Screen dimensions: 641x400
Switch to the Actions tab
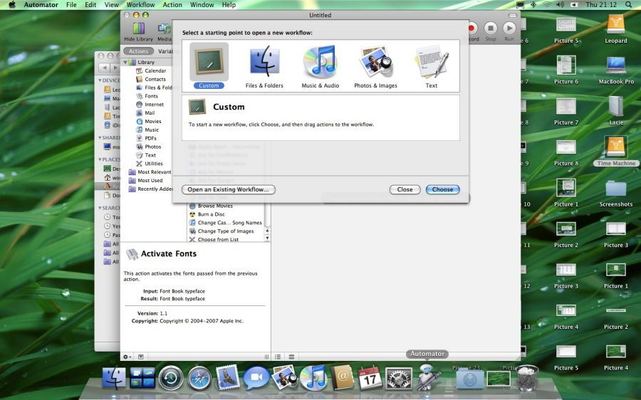point(139,51)
